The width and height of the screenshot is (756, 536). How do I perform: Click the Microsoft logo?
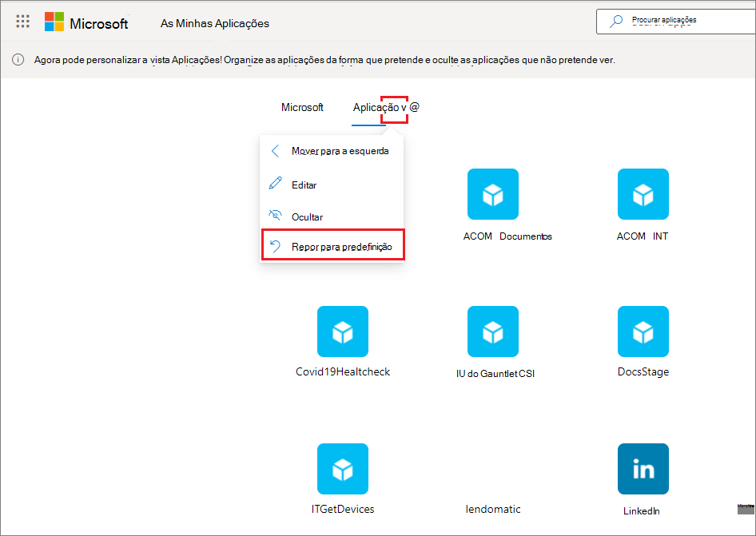[x=54, y=22]
